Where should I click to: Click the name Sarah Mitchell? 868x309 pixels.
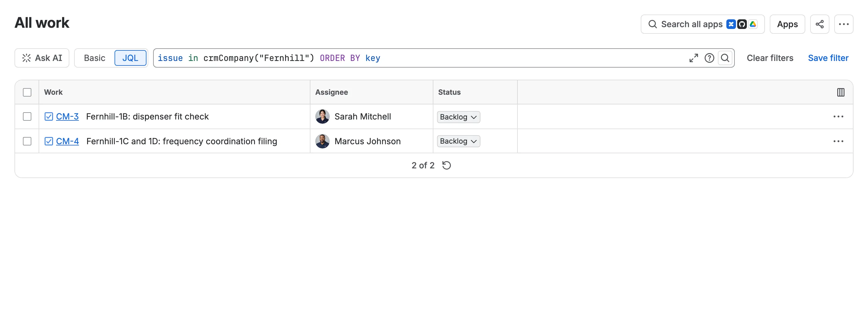[x=363, y=117]
